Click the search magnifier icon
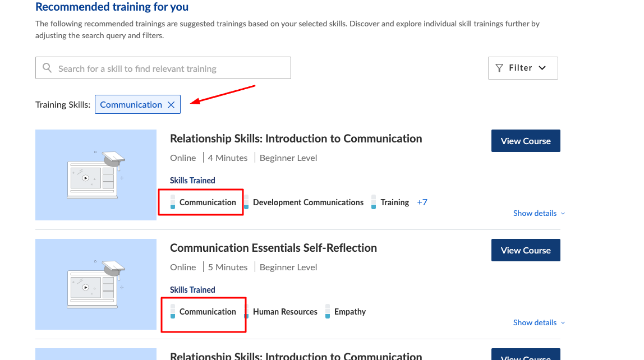The height and width of the screenshot is (360, 644). click(x=47, y=68)
